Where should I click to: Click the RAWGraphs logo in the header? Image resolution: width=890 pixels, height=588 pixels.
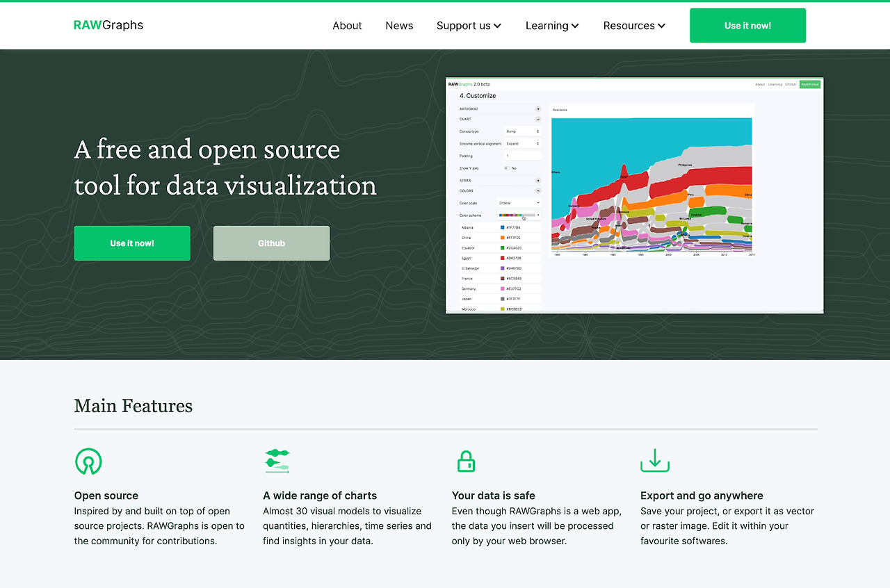pos(108,25)
